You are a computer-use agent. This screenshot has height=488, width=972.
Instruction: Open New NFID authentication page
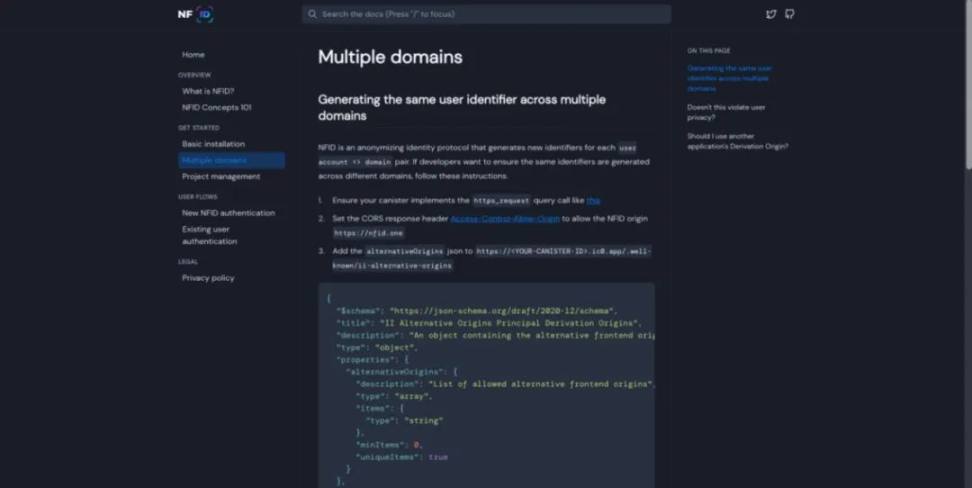[x=228, y=213]
